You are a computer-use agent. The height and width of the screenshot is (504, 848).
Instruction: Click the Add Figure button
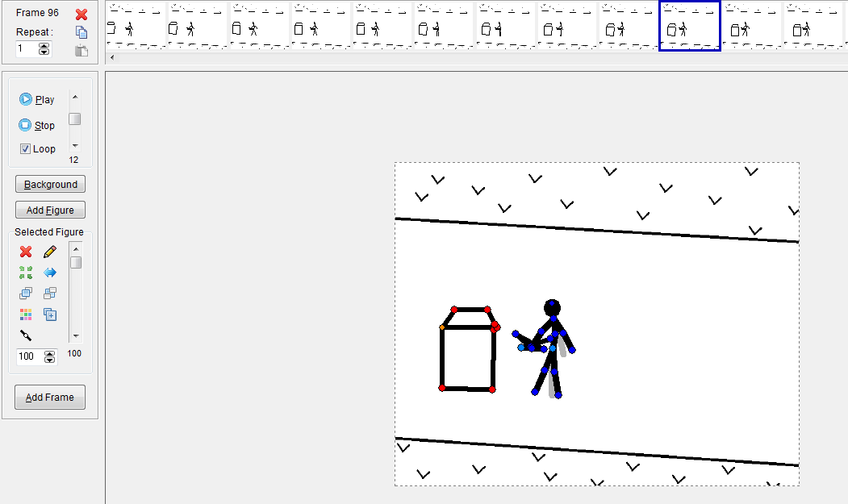point(50,210)
